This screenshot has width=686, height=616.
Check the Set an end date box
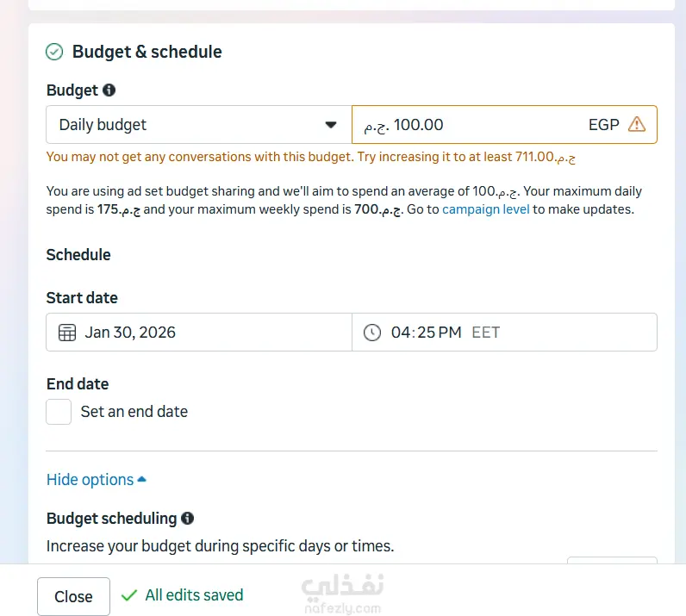point(59,411)
